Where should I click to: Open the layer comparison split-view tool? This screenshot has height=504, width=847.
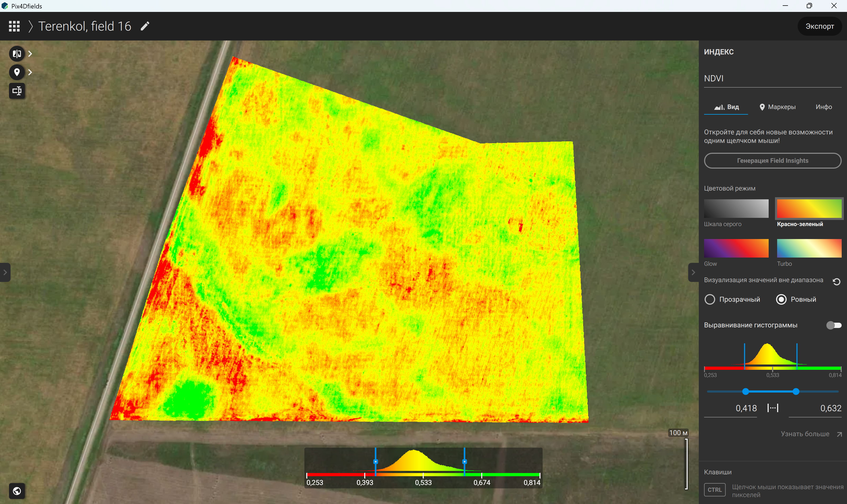17,54
